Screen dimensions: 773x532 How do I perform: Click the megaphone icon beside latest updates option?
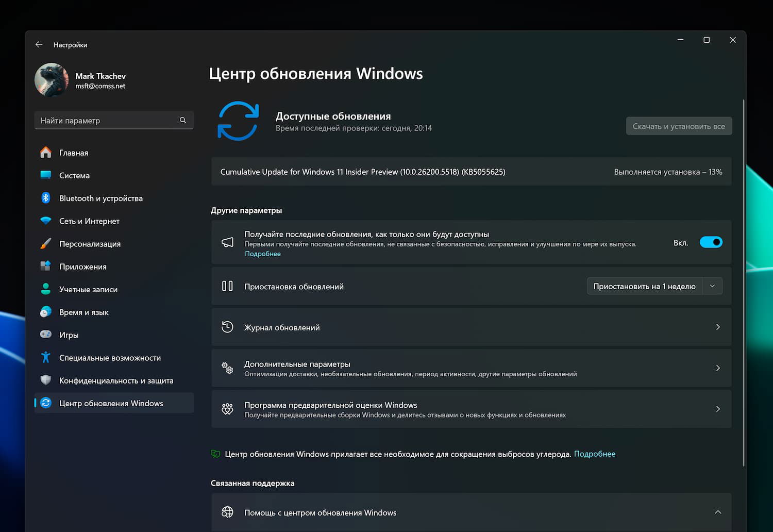click(x=227, y=242)
